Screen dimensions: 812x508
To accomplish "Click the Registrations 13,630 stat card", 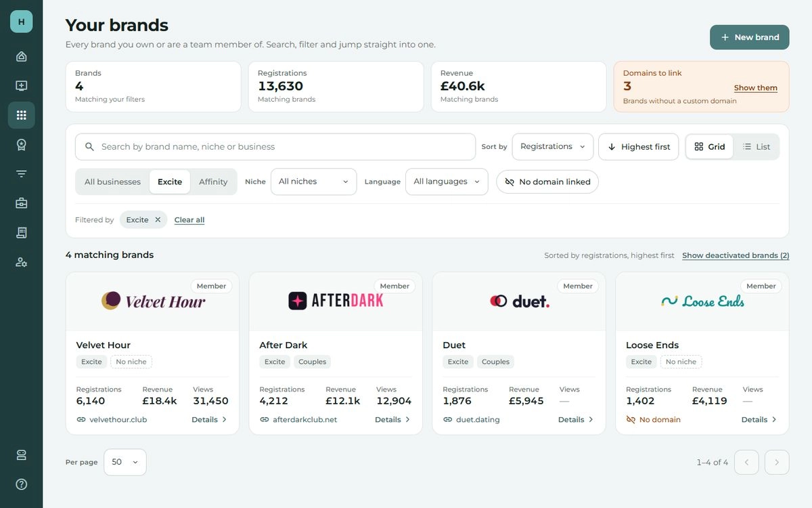I will click(x=336, y=87).
